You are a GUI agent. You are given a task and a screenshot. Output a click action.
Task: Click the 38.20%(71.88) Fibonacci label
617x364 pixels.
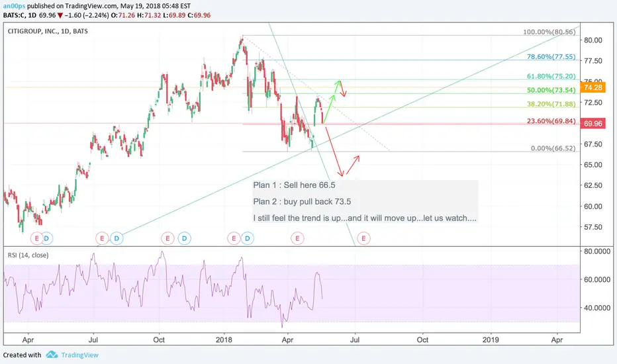(x=551, y=104)
